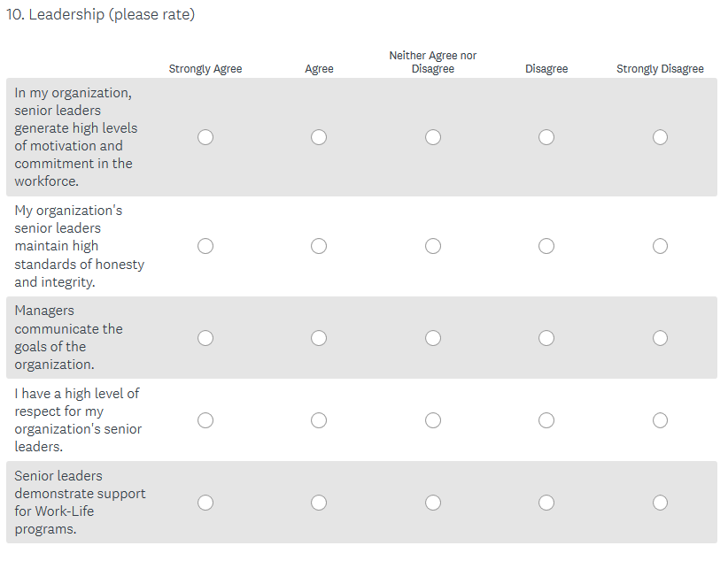Choose Neither Agree nor Disagree for managers communicate goals
Image resolution: width=728 pixels, height=561 pixels.
pos(433,338)
